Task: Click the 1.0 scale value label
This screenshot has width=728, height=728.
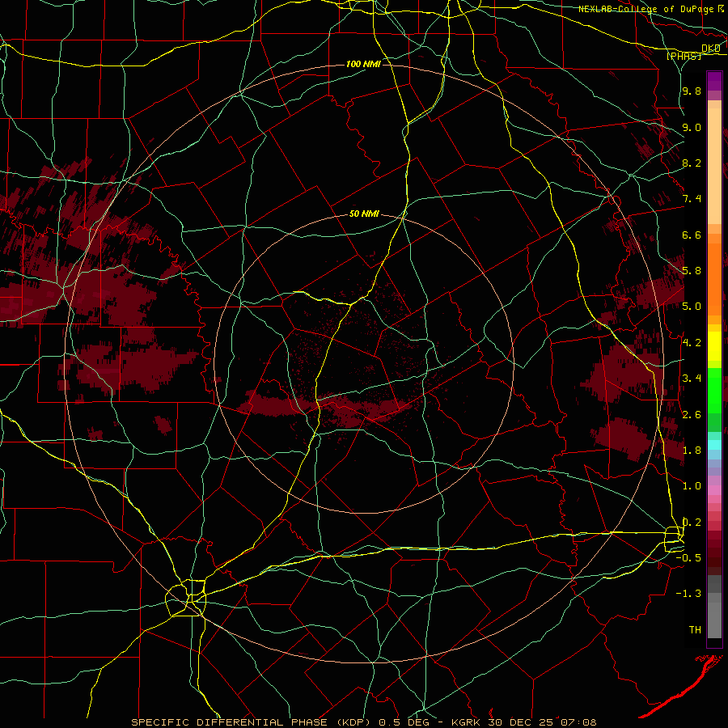Action: coord(692,486)
